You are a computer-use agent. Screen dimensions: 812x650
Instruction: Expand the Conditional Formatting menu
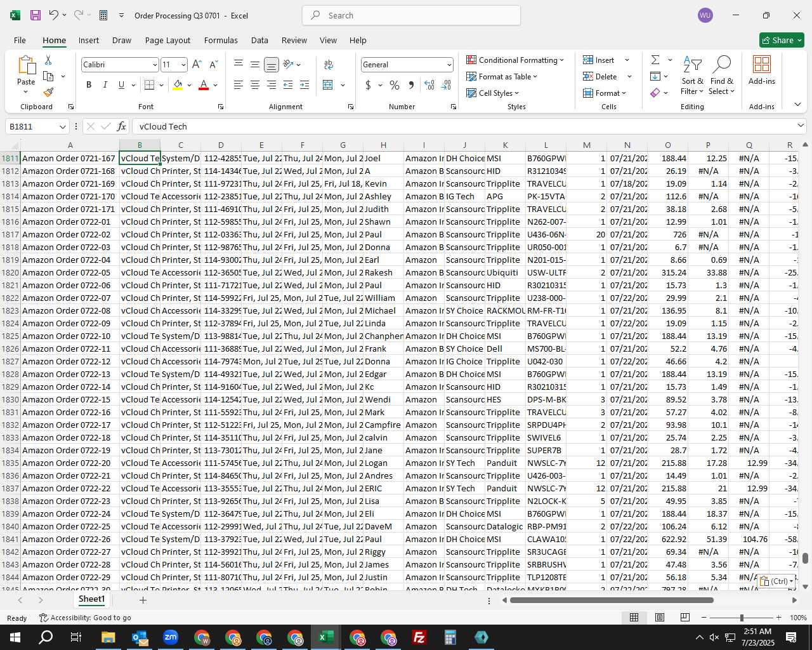pyautogui.click(x=515, y=60)
